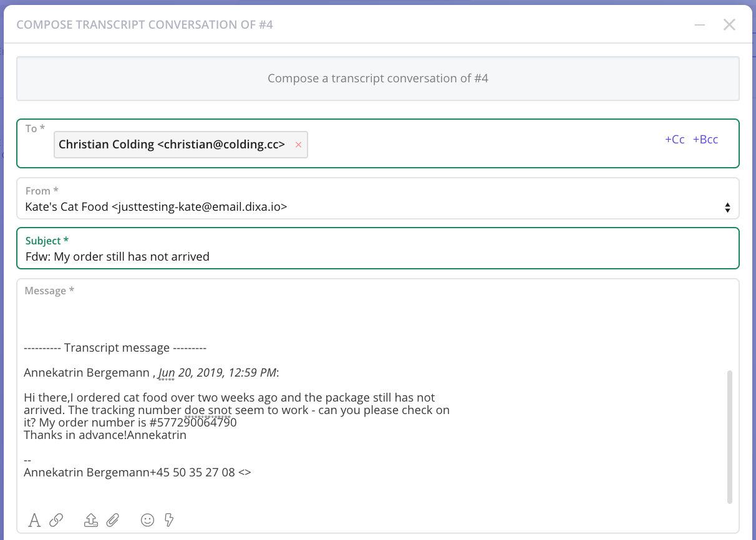
Task: Click the line with order number #577290064790
Action: pyautogui.click(x=130, y=423)
